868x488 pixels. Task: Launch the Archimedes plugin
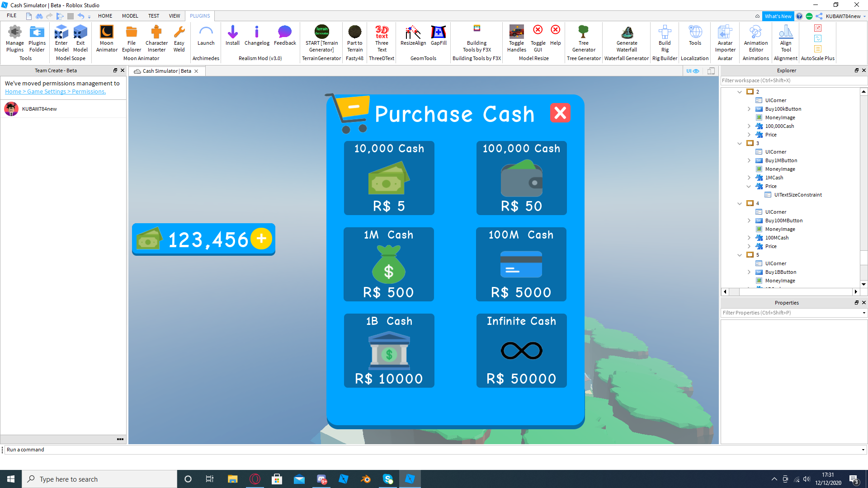(206, 36)
